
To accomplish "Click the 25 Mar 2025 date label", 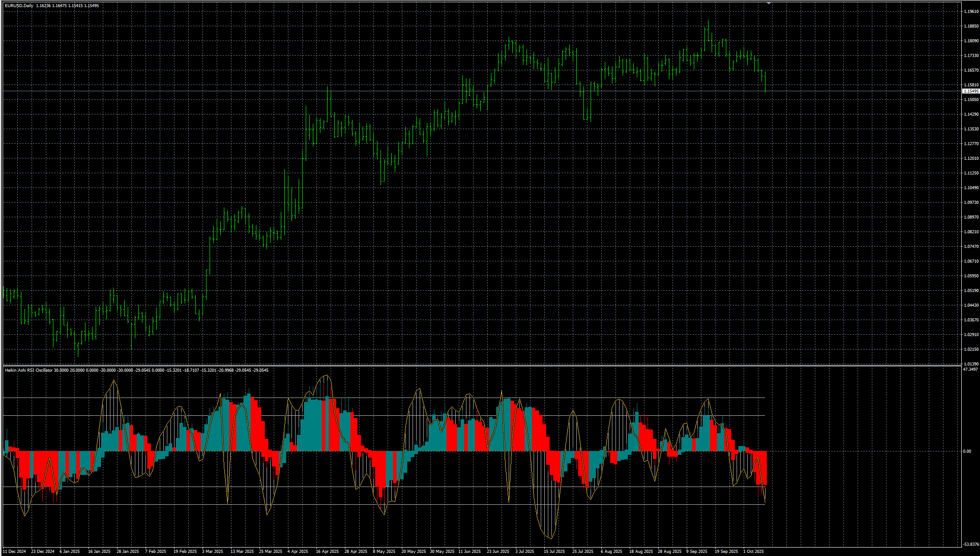I will (271, 552).
